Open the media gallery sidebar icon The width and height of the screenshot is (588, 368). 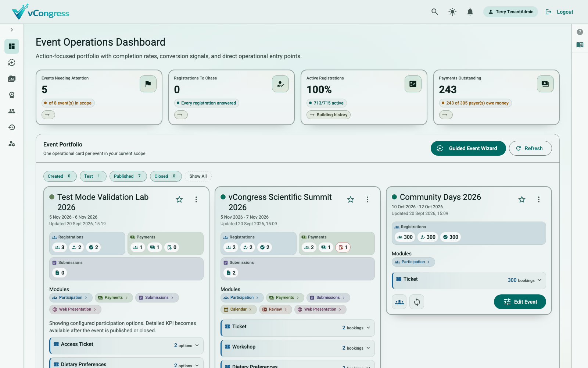click(x=12, y=79)
